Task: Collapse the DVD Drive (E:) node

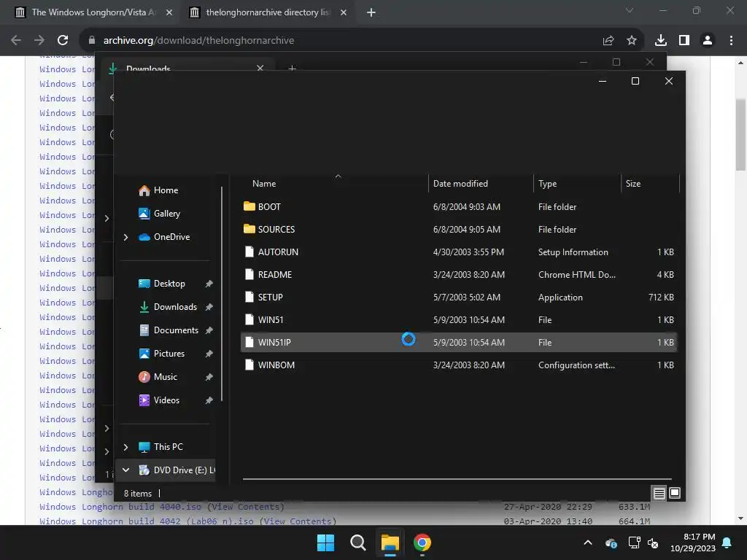Action: (x=125, y=470)
